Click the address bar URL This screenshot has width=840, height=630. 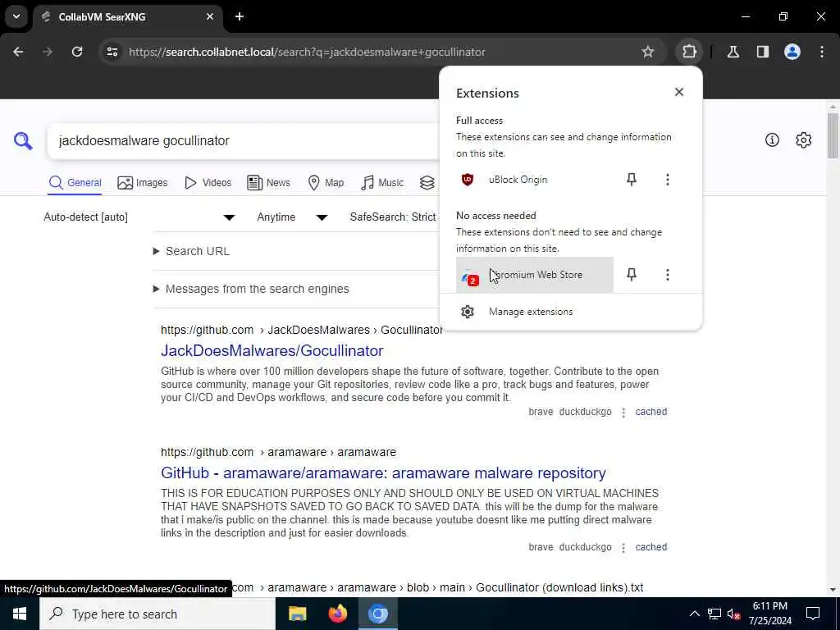307,52
